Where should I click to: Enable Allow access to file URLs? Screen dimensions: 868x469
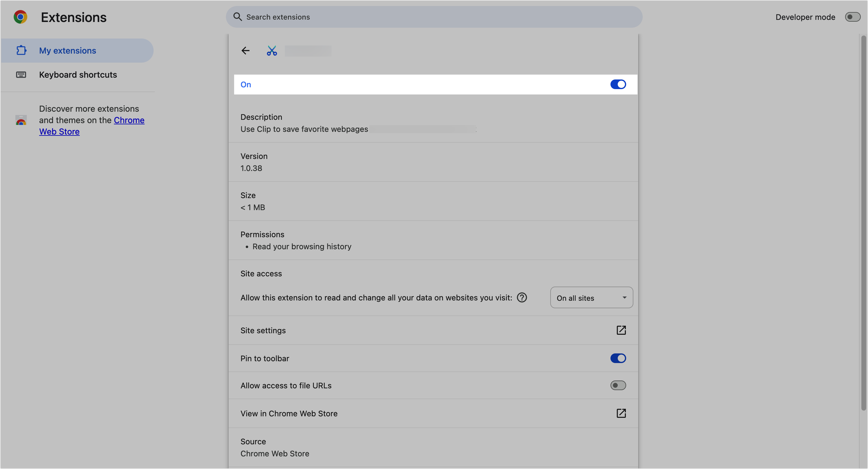pyautogui.click(x=618, y=385)
